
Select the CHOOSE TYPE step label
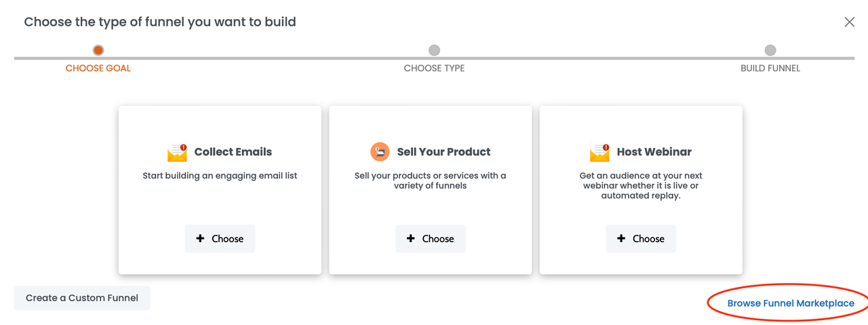(434, 69)
